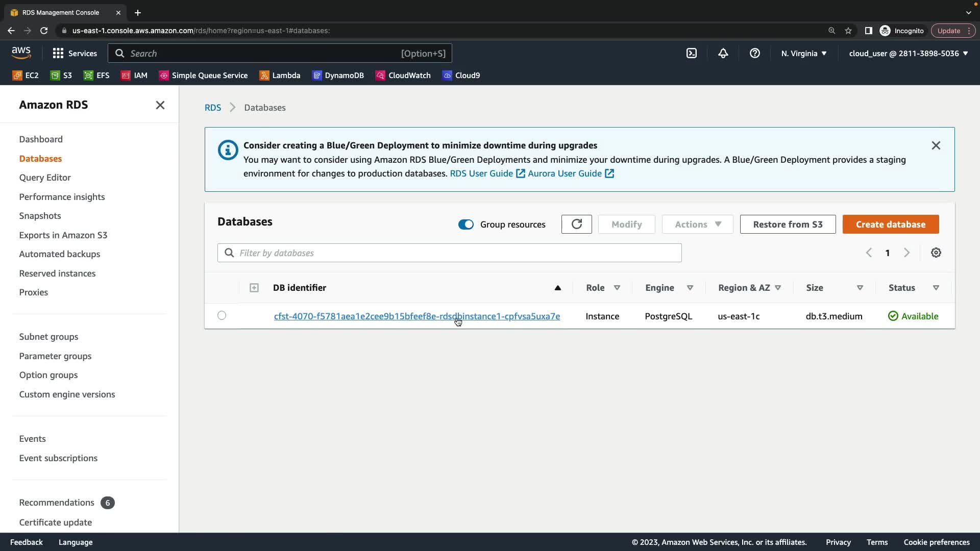Image resolution: width=980 pixels, height=551 pixels.
Task: Click the AWS logo home icon
Action: (x=21, y=53)
